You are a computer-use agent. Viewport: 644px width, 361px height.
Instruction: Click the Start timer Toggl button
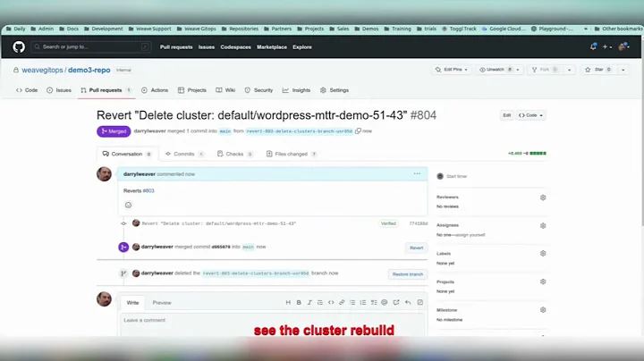pos(452,176)
